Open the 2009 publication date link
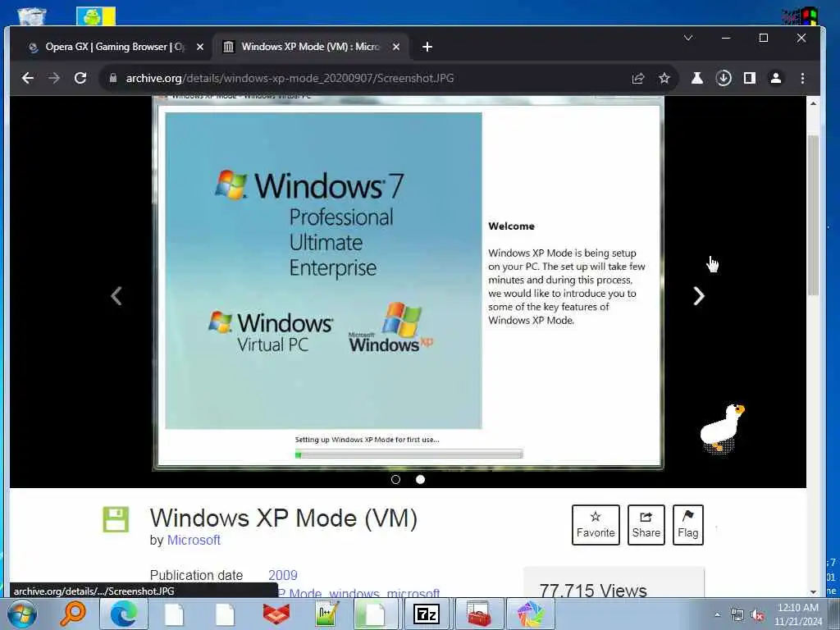840x630 pixels. [x=283, y=575]
